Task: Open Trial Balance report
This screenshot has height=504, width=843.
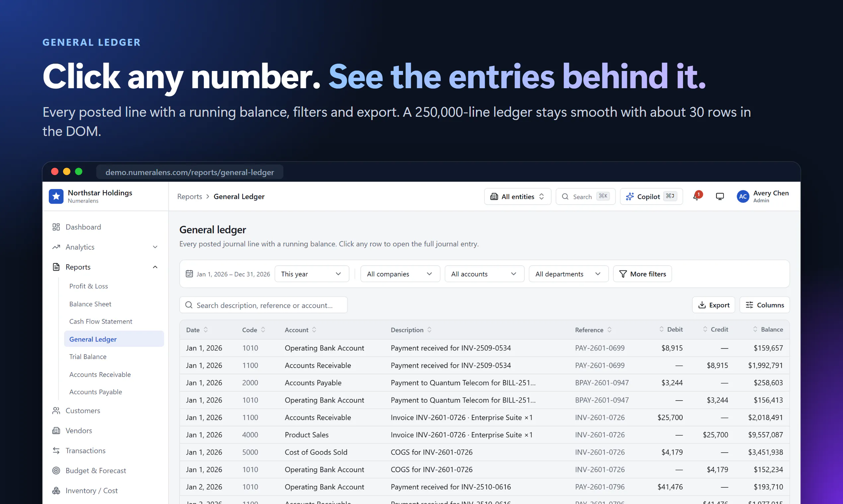Action: 88,356
